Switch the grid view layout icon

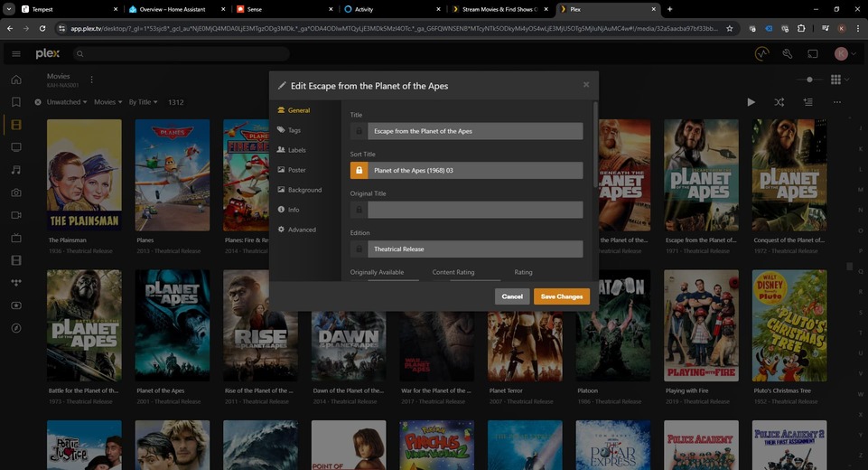[x=835, y=80]
